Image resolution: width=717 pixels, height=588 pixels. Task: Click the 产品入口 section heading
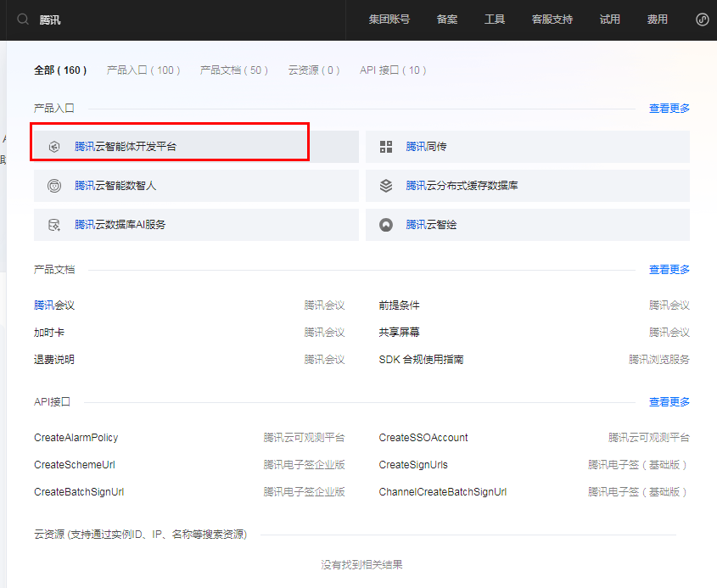pyautogui.click(x=54, y=109)
